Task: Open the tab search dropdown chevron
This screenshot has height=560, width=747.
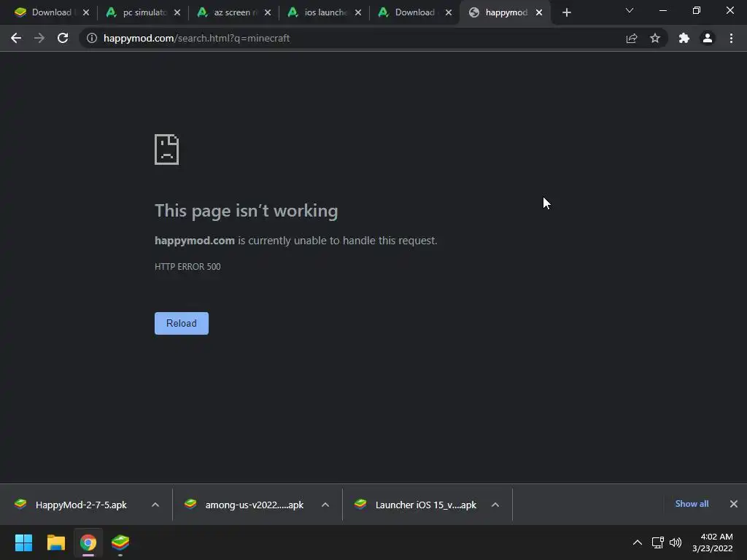Action: point(630,10)
